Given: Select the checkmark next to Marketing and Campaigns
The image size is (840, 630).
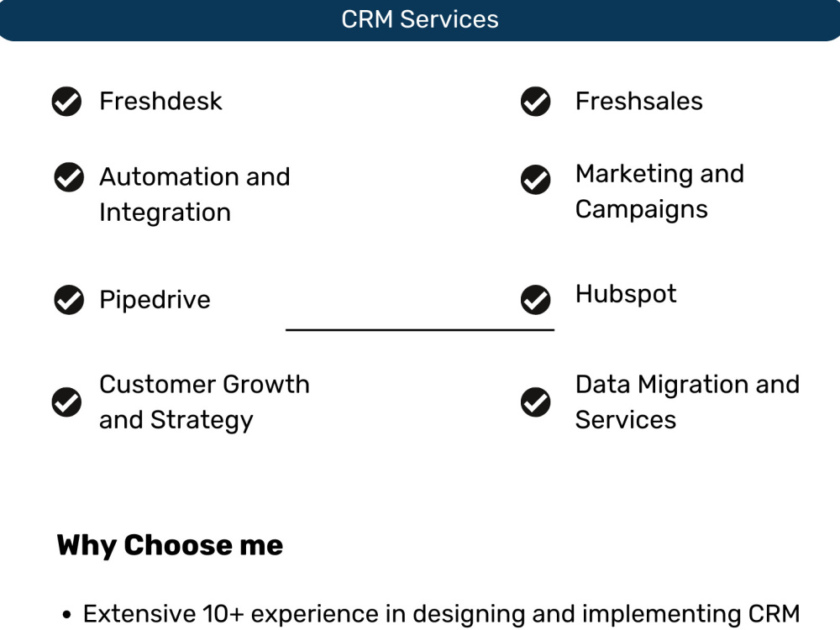Looking at the screenshot, I should pos(535,180).
